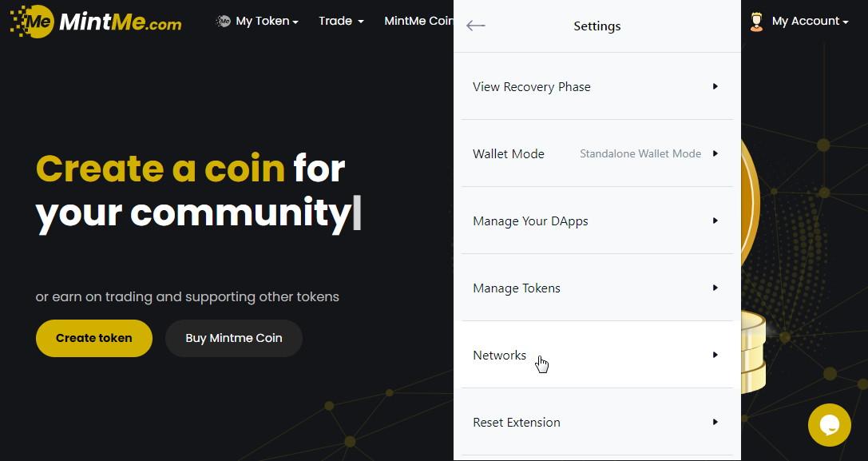This screenshot has height=461, width=868.
Task: Expand the Wallet Mode arrow
Action: 715,153
